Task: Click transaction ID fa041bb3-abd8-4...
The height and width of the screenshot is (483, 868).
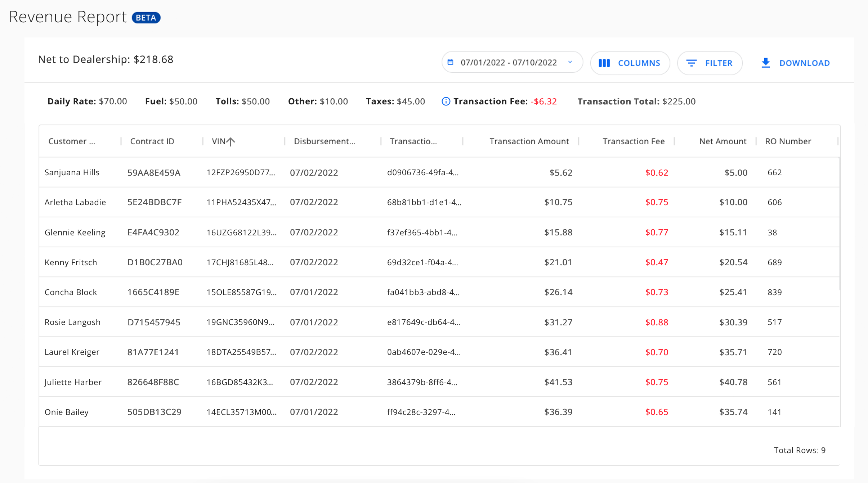Action: tap(424, 292)
